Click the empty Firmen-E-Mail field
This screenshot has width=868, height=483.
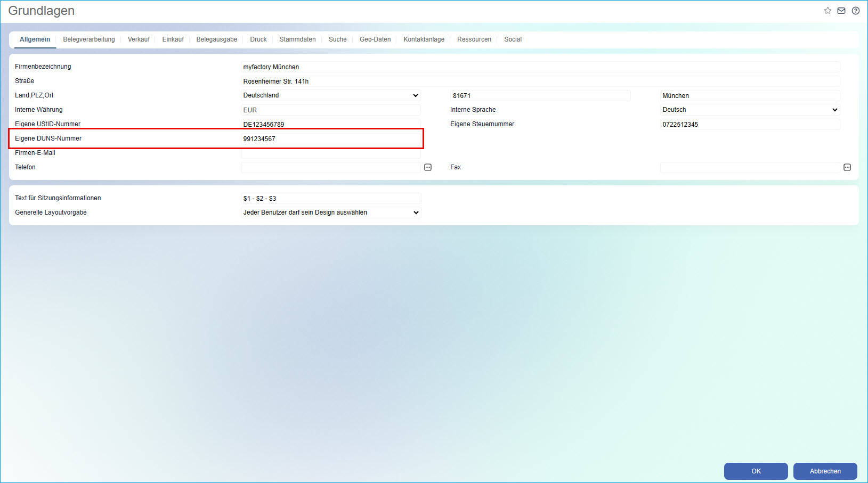[331, 153]
